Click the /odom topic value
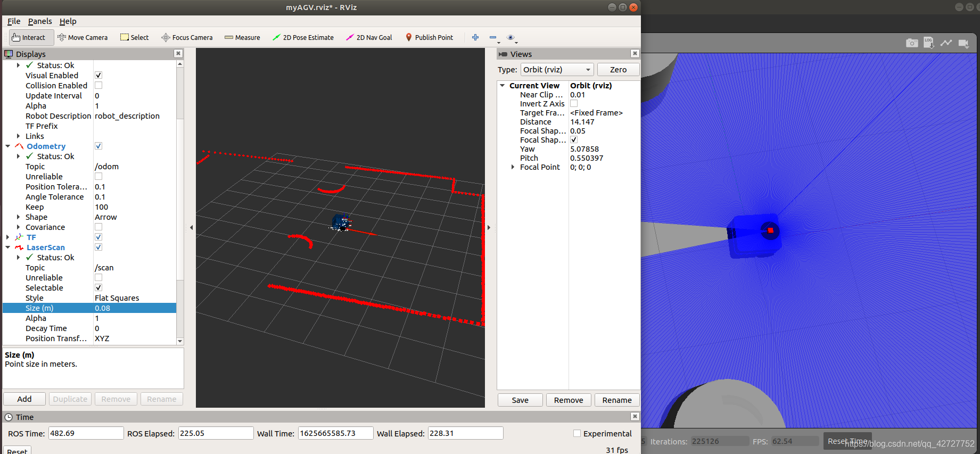The width and height of the screenshot is (980, 454). (x=106, y=166)
